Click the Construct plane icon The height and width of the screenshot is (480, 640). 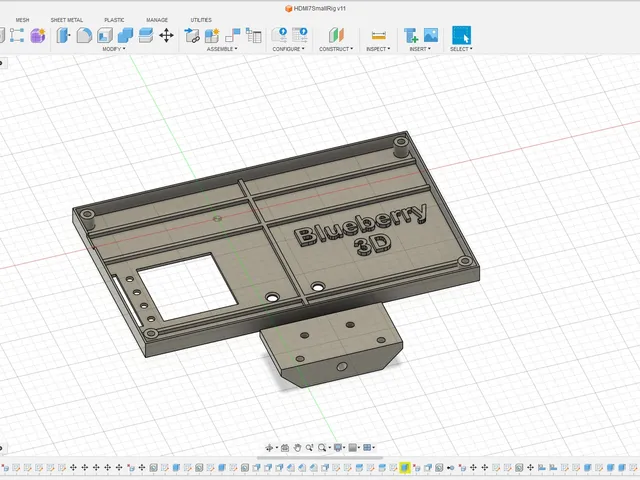click(336, 36)
